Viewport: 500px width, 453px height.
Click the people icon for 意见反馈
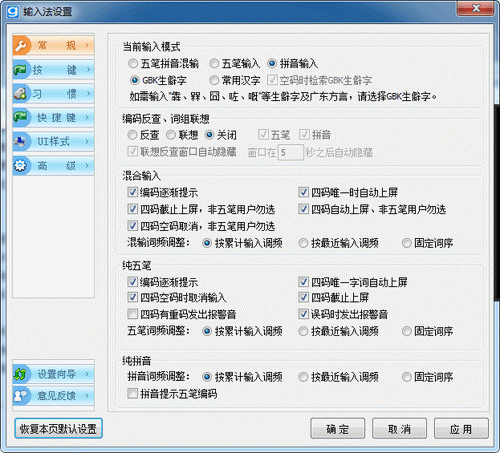click(21, 396)
